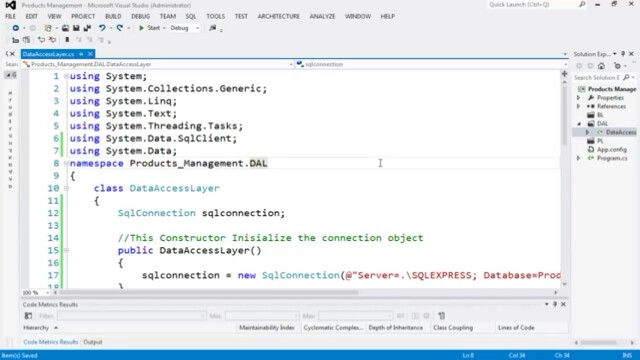Click the Quick Launch search magnifier icon
640x360 pixels.
[x=582, y=4]
